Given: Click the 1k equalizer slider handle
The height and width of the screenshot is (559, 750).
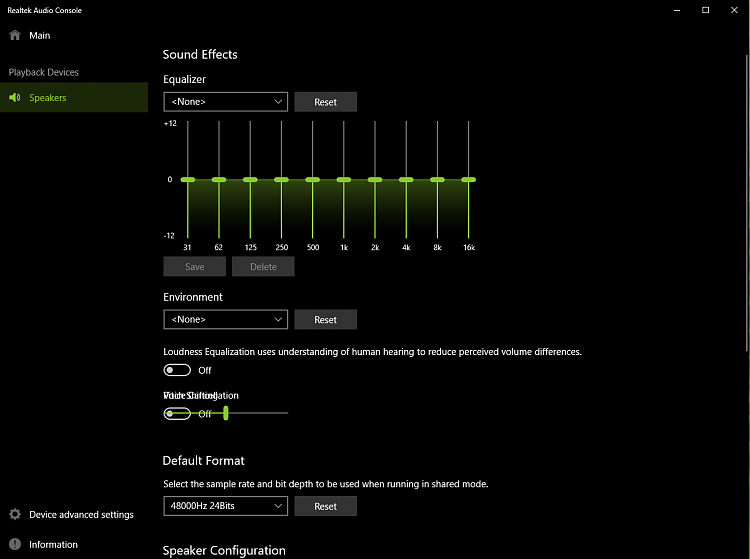Looking at the screenshot, I should click(343, 180).
